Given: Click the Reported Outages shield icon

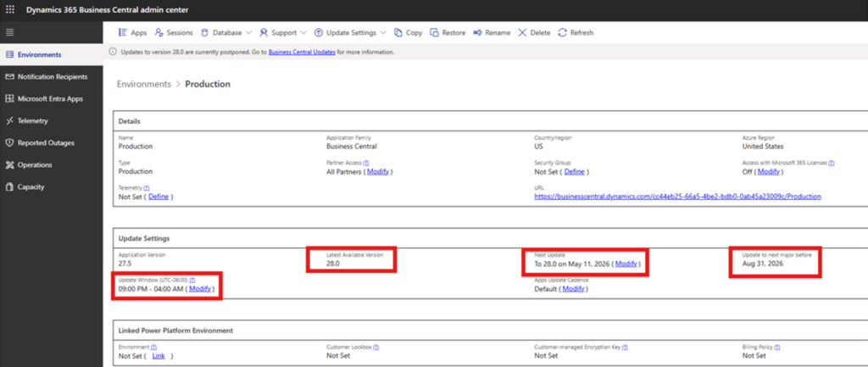Looking at the screenshot, I should [x=8, y=142].
